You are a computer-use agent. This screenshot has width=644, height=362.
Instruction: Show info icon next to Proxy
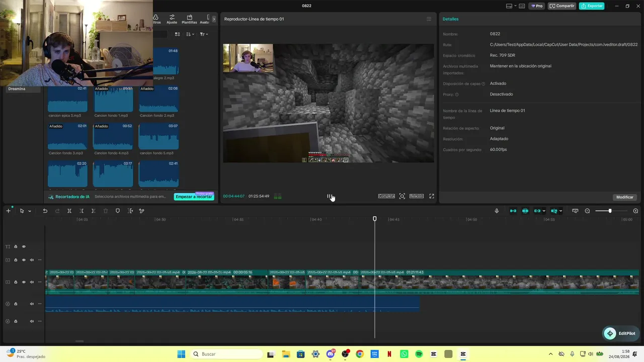coord(457,95)
